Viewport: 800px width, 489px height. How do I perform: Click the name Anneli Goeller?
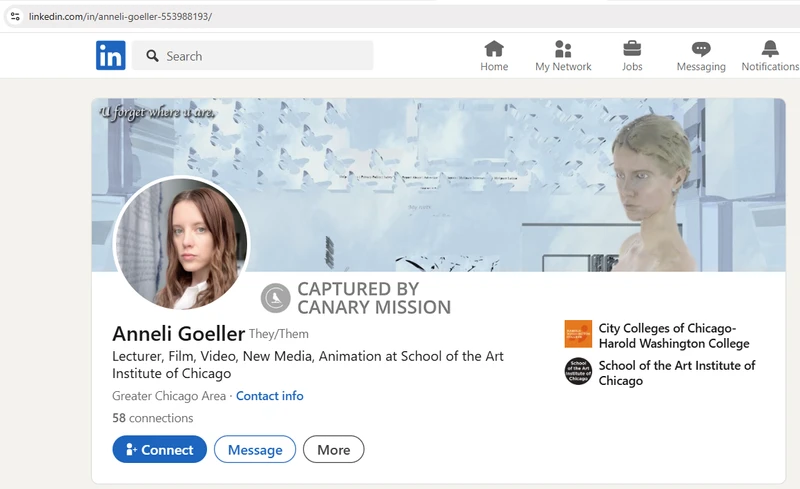tap(179, 334)
